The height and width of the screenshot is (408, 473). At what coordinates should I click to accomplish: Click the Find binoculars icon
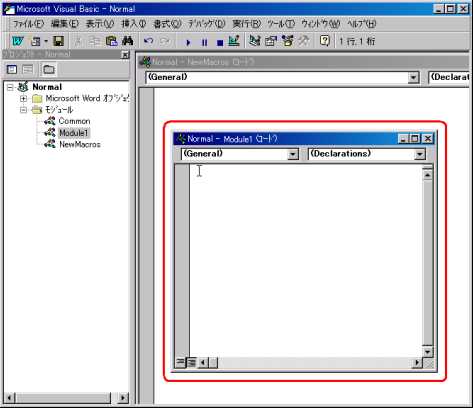(128, 41)
